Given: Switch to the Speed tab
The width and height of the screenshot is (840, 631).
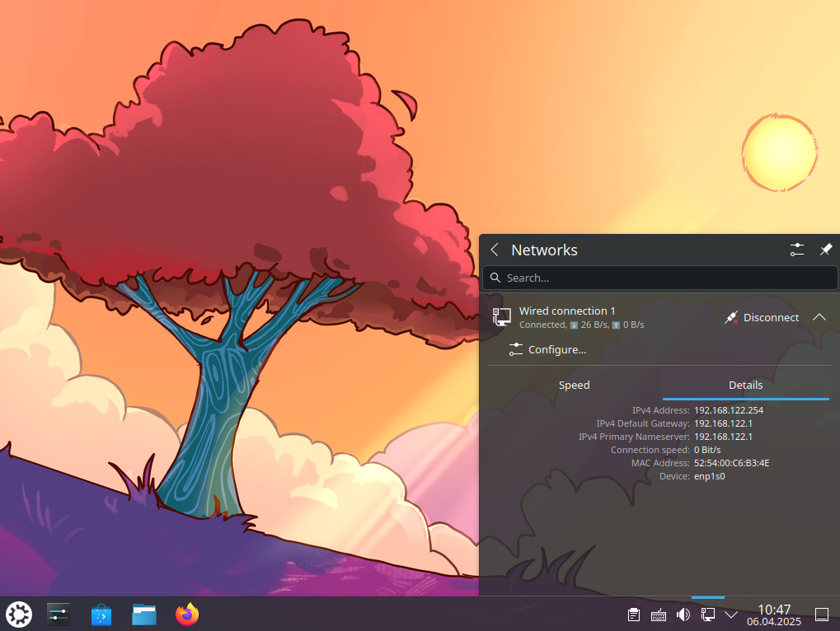Looking at the screenshot, I should 574,385.
